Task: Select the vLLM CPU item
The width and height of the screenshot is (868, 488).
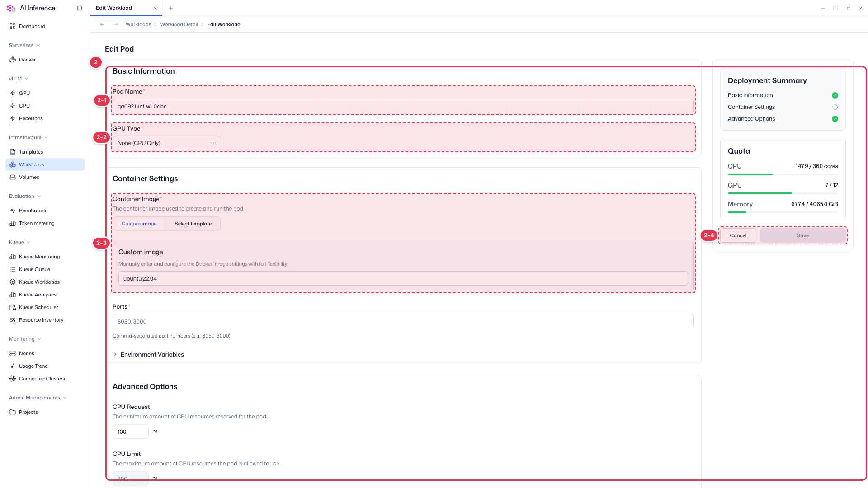Action: [45, 106]
